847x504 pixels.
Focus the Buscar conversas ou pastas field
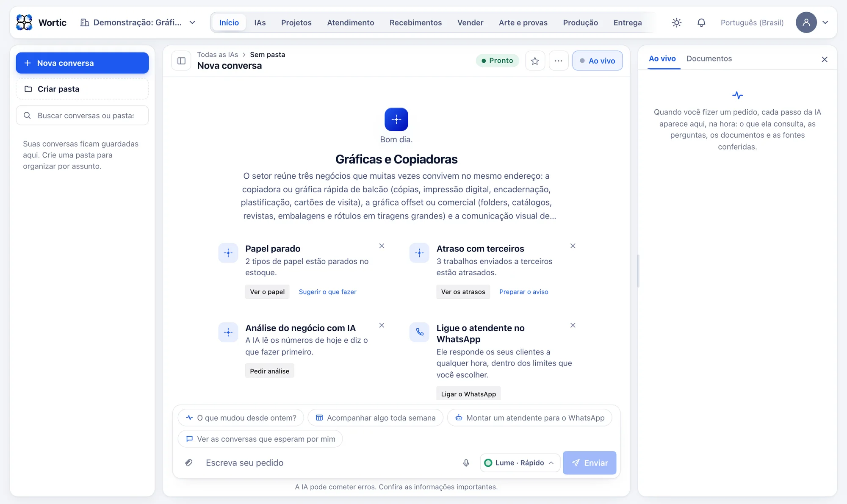[82, 115]
